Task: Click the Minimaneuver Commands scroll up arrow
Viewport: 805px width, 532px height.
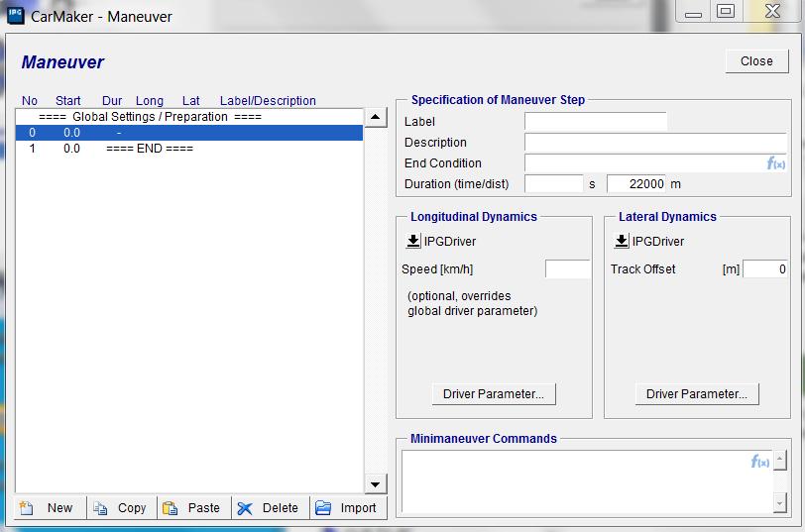Action: pyautogui.click(x=780, y=461)
